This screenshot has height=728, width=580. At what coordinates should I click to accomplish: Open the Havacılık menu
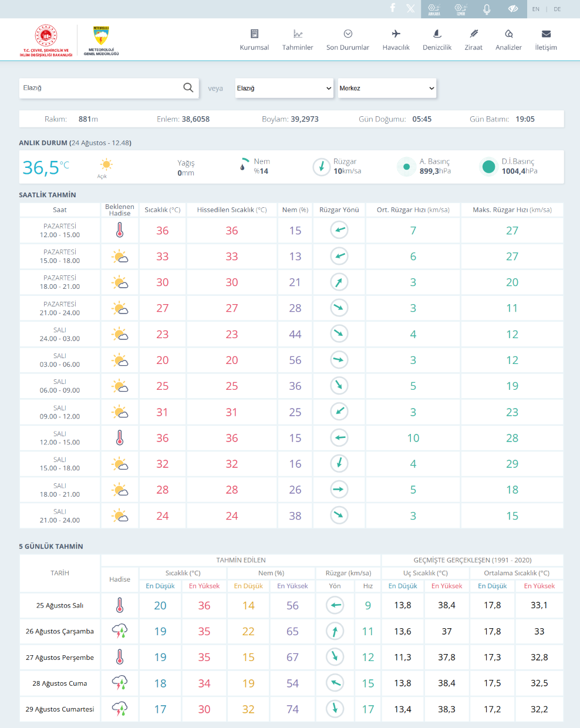(x=396, y=40)
